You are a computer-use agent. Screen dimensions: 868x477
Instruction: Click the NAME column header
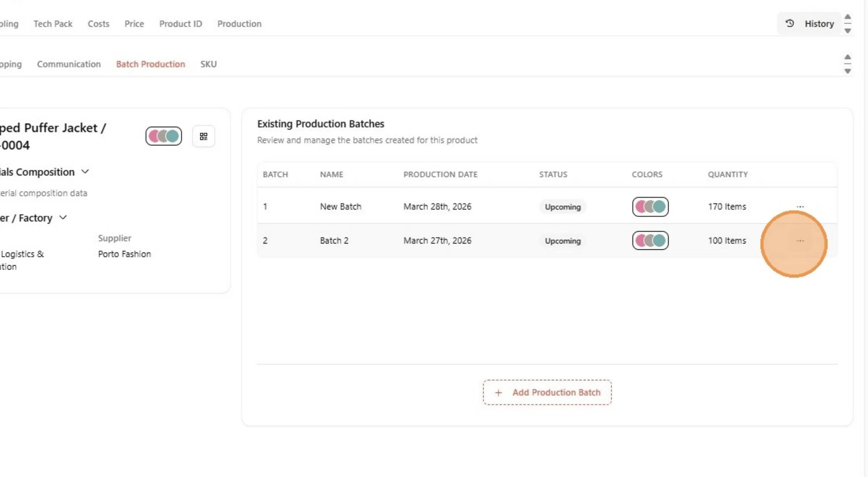point(331,174)
